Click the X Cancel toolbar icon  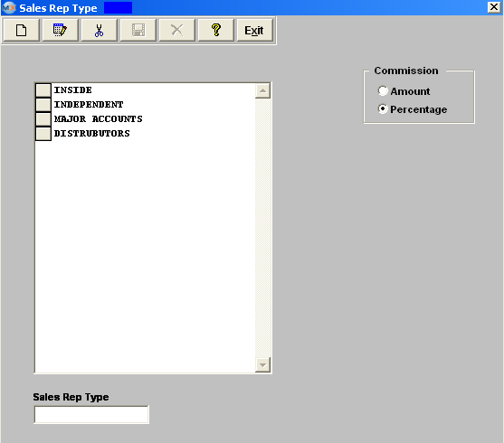tap(177, 30)
